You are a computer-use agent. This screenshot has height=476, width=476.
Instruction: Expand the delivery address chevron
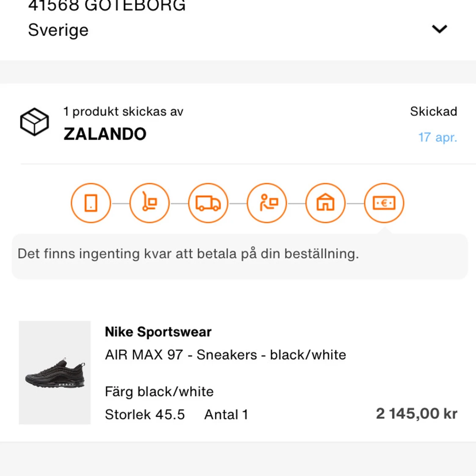click(x=439, y=29)
